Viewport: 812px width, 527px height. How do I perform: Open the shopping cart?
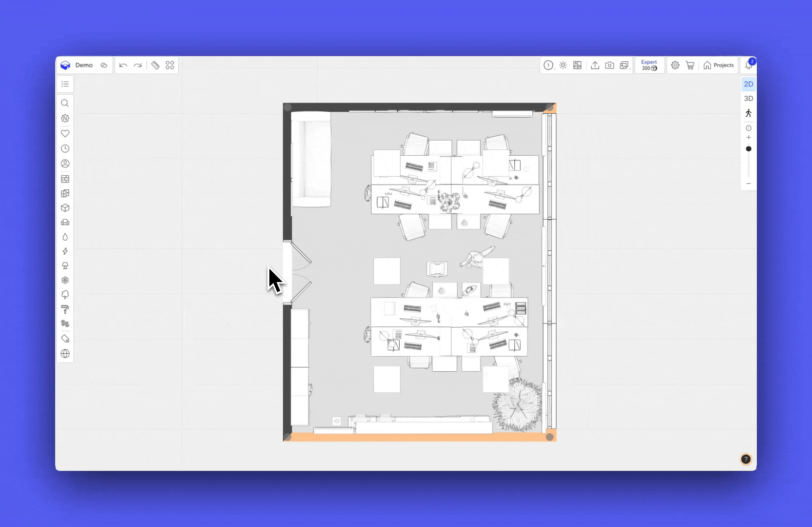690,65
